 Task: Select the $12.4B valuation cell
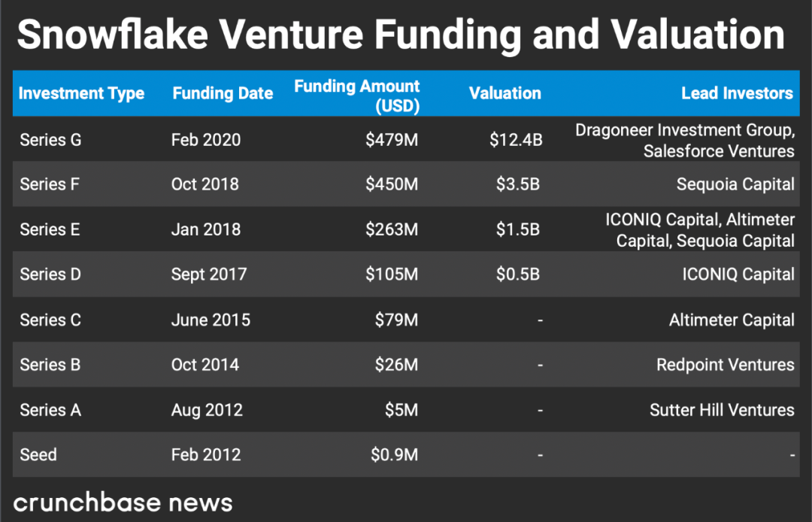coord(516,139)
